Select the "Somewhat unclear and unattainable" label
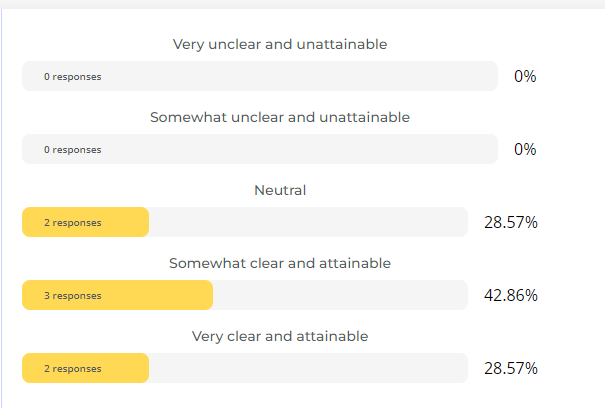 coord(280,117)
